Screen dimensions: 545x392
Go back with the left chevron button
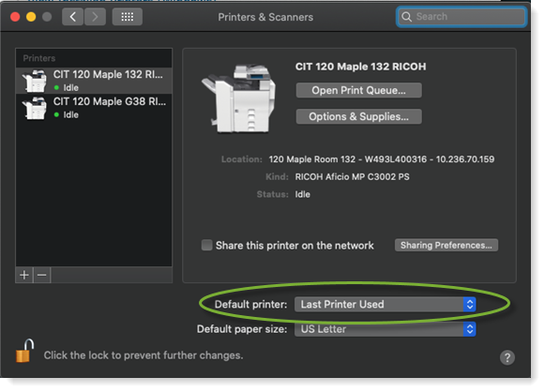72,17
